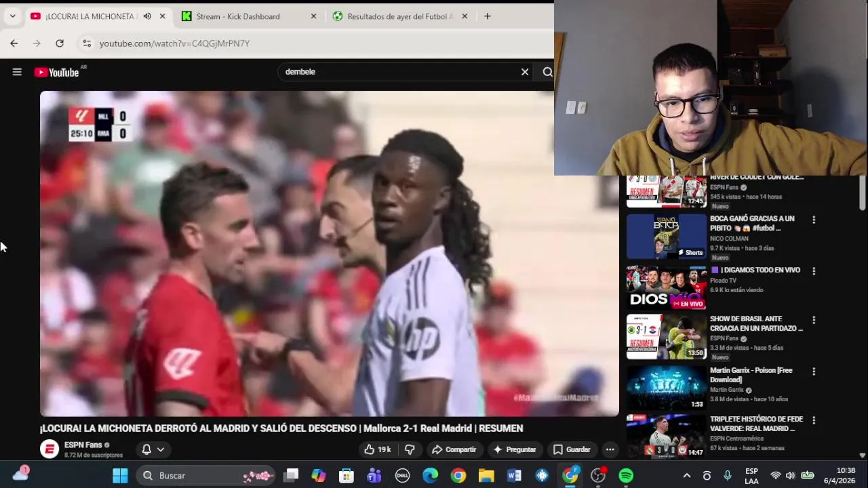Open the tab search dropdown arrow
This screenshot has width=868, height=488.
[12, 16]
